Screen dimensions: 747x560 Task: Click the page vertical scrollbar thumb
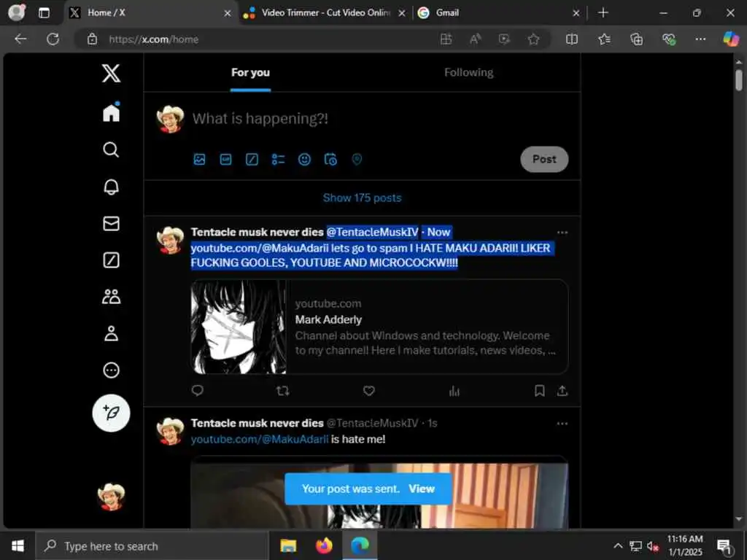pyautogui.click(x=739, y=79)
